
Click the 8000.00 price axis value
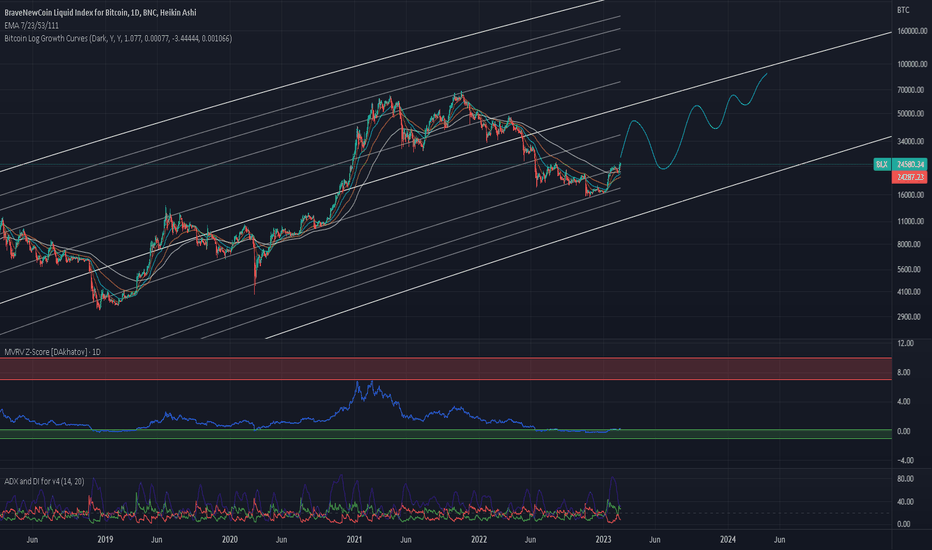pyautogui.click(x=909, y=244)
